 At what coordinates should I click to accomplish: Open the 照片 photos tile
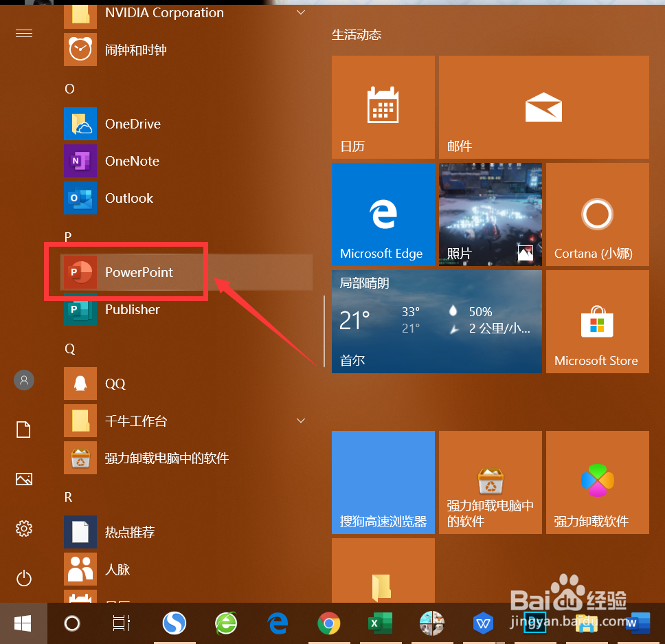pos(491,214)
